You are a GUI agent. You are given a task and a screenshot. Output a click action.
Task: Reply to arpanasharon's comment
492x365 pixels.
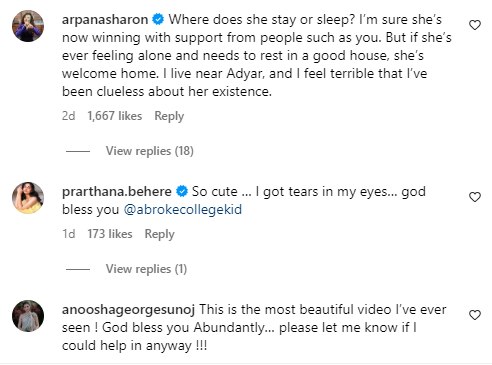click(x=169, y=116)
